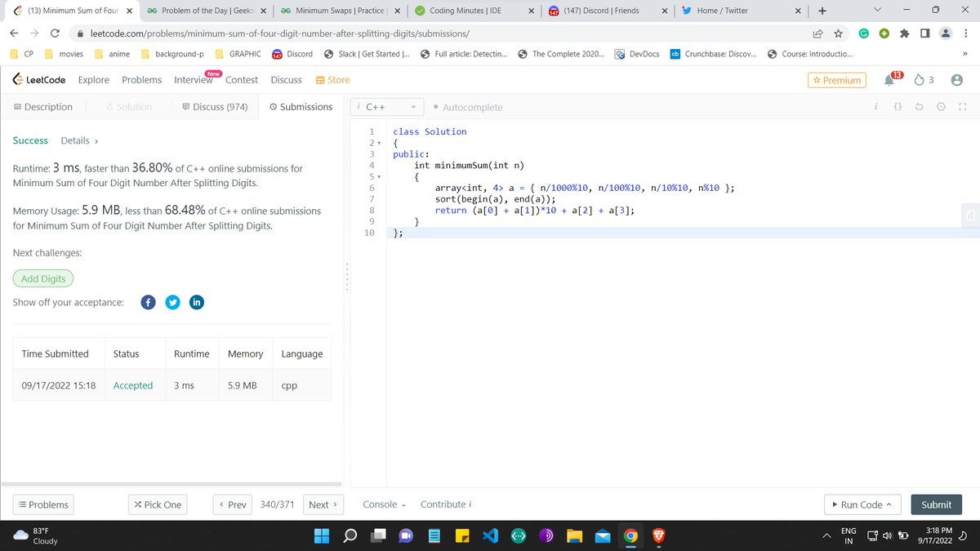Viewport: 980px width, 551px height.
Task: Open taskbar search
Action: [x=350, y=536]
